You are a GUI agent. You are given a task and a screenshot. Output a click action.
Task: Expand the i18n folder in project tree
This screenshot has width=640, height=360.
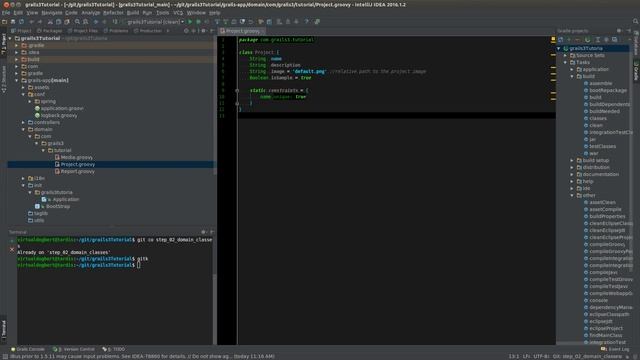(x=23, y=178)
